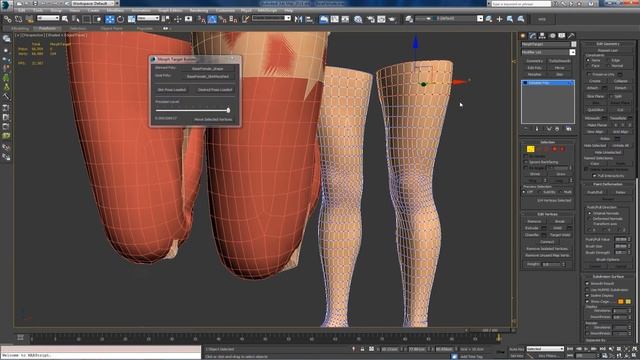
Task: Click the Target Weld button
Action: pos(560,235)
